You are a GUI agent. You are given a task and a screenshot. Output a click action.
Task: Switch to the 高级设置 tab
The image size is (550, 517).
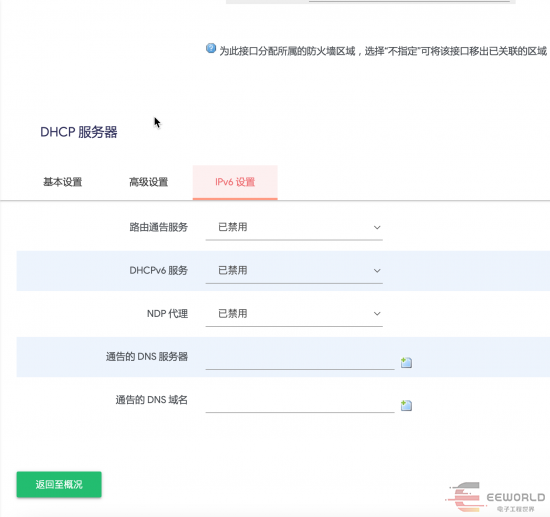pyautogui.click(x=148, y=182)
